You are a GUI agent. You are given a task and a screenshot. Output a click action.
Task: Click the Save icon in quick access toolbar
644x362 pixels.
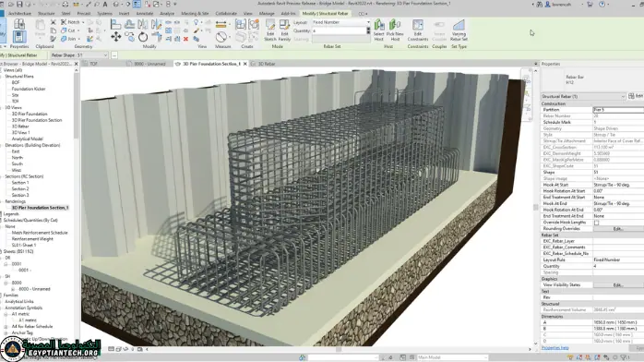point(19,4)
